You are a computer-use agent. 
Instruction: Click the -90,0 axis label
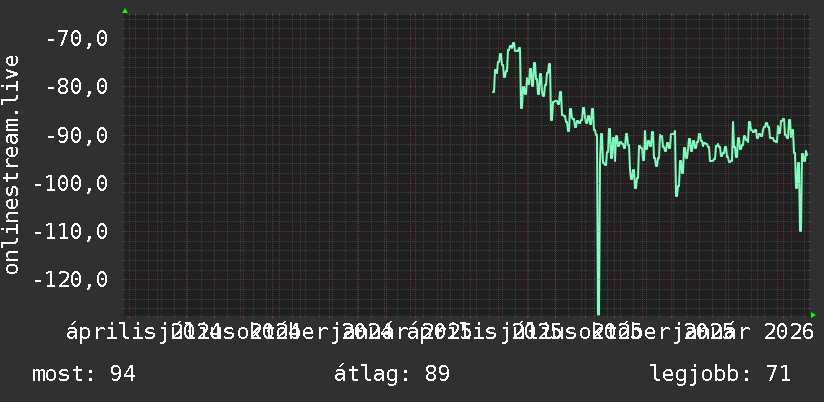coord(77,135)
